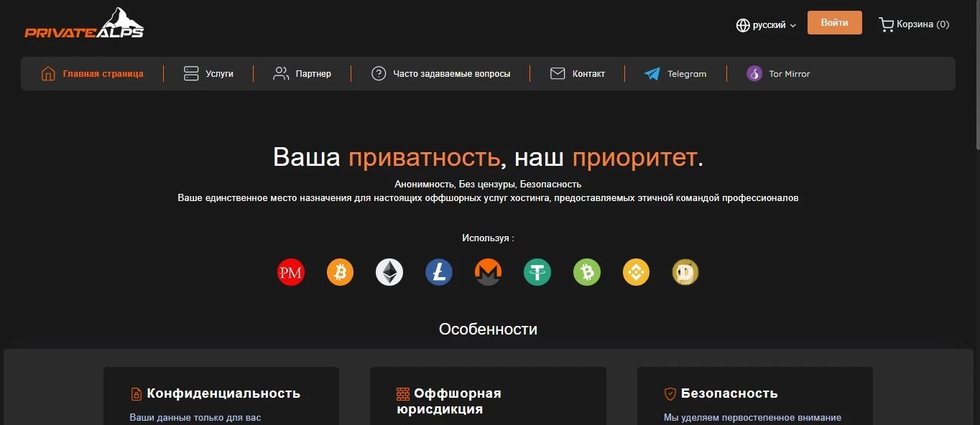The height and width of the screenshot is (425, 980).
Task: Click the Ethereum icon
Action: (389, 272)
